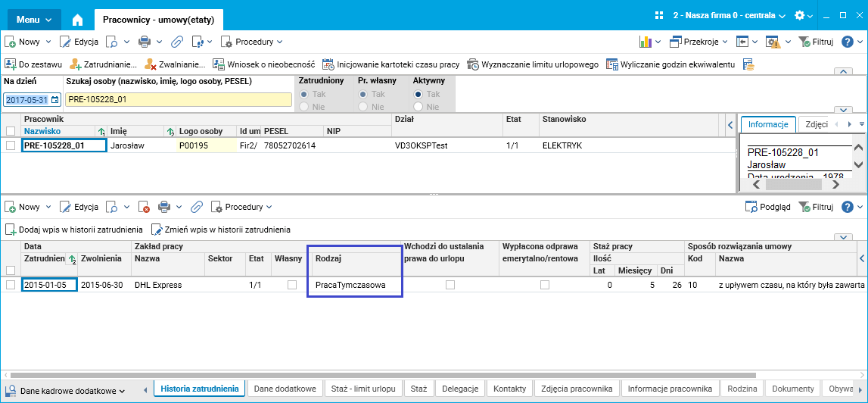The width and height of the screenshot is (868, 403).
Task: Click the home icon in title bar
Action: pos(77,19)
